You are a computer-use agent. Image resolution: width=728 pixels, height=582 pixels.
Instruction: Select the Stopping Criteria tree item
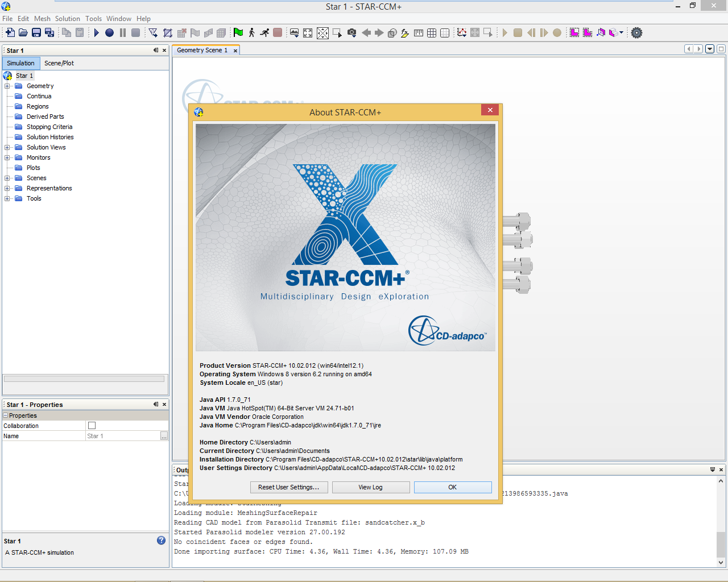coord(49,127)
